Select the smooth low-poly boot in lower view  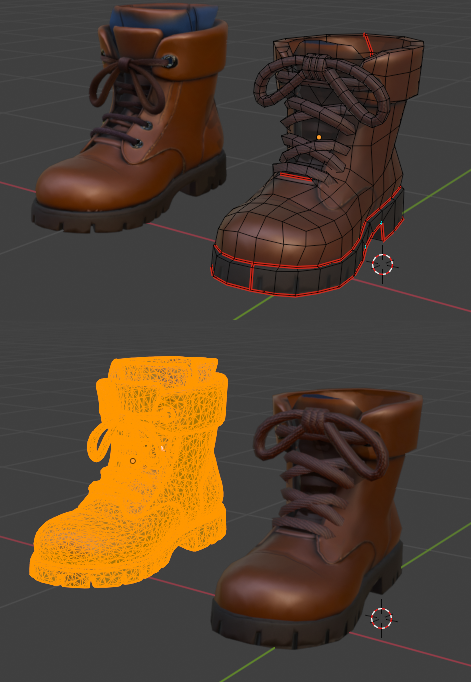[x=317, y=518]
